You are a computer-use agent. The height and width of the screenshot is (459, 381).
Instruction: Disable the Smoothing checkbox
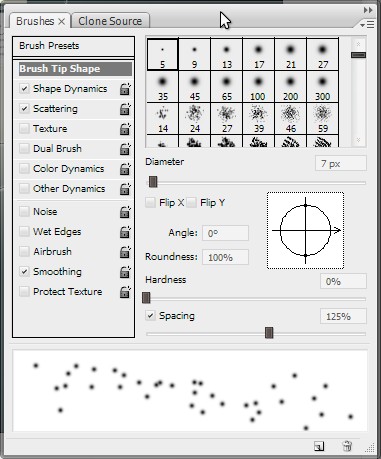[x=24, y=272]
